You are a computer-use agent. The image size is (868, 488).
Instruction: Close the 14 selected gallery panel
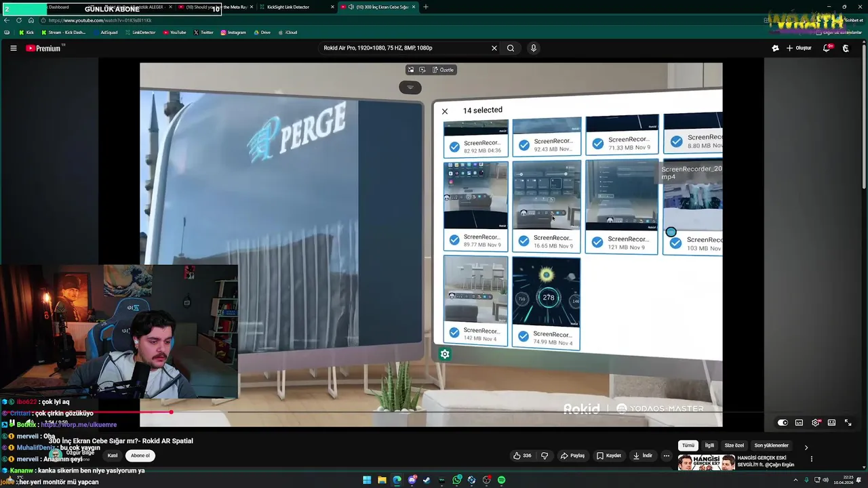[445, 111]
